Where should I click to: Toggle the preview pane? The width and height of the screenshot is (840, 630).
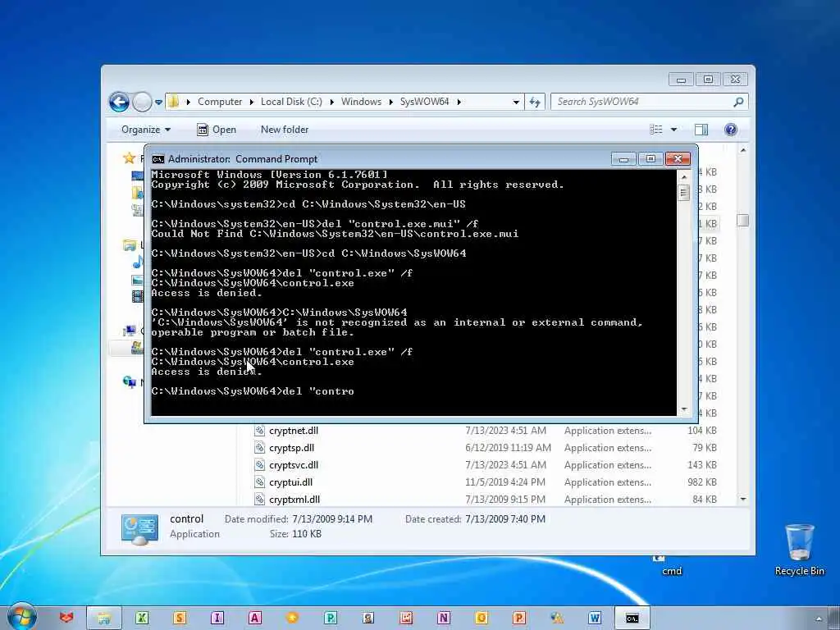tap(701, 130)
